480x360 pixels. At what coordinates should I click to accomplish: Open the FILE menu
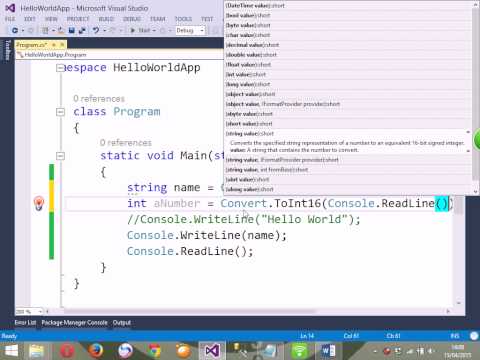pos(10,19)
